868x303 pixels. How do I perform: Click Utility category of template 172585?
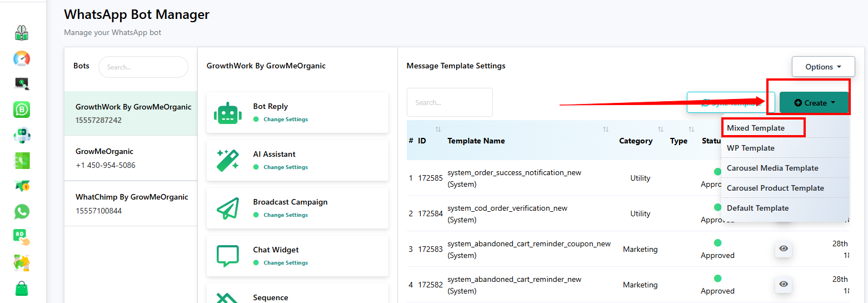tap(640, 178)
